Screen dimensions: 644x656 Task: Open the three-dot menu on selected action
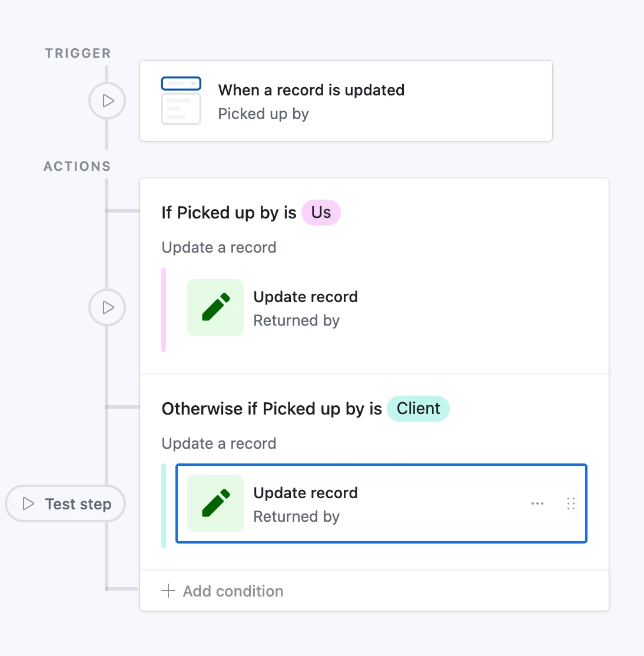537,503
